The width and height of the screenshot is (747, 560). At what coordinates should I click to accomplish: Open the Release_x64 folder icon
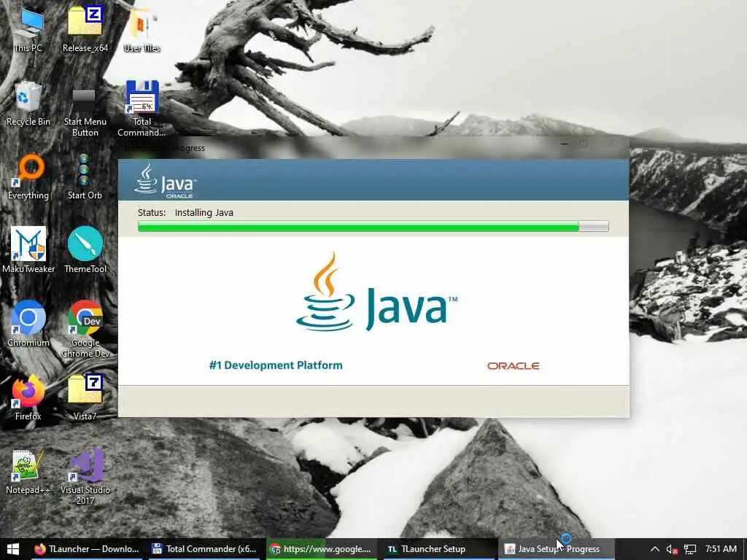[x=85, y=29]
